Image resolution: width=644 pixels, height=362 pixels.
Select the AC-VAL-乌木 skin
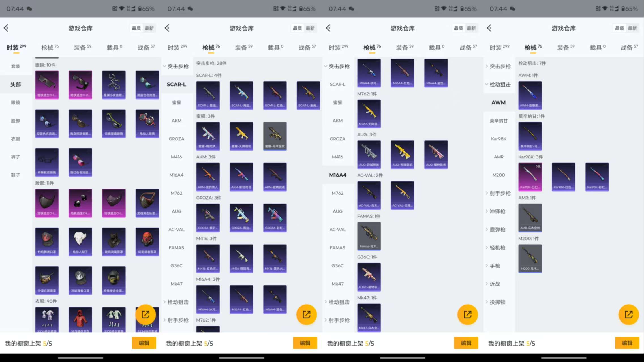[369, 195]
